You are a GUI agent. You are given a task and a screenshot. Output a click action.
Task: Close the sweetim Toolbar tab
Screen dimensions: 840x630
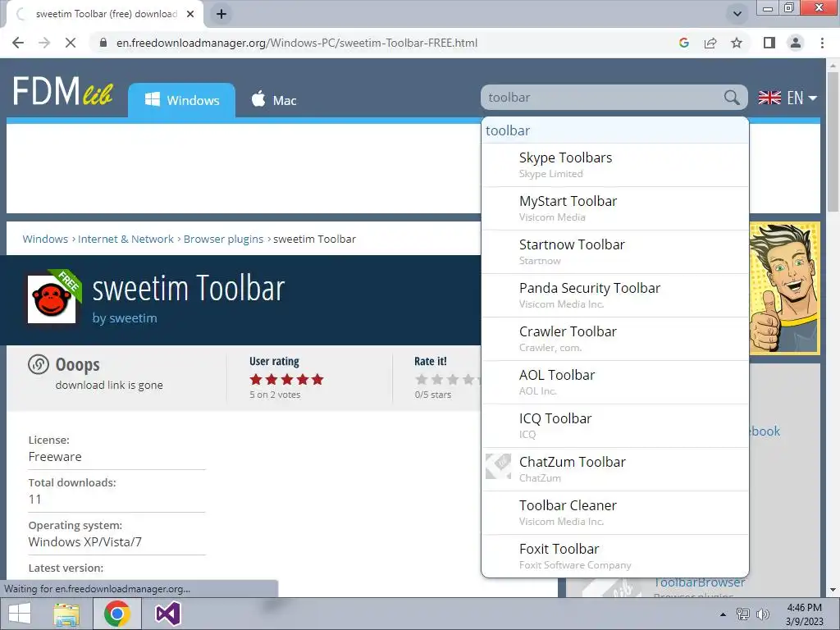190,14
